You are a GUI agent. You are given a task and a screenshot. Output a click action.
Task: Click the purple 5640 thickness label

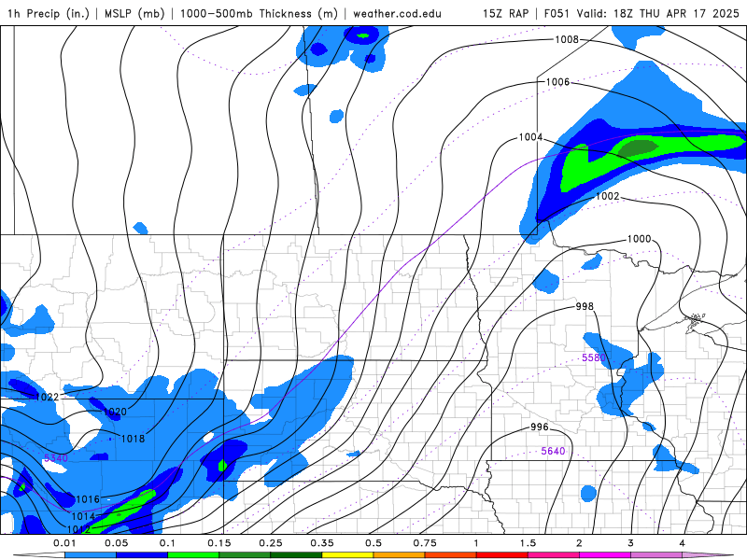click(x=553, y=451)
